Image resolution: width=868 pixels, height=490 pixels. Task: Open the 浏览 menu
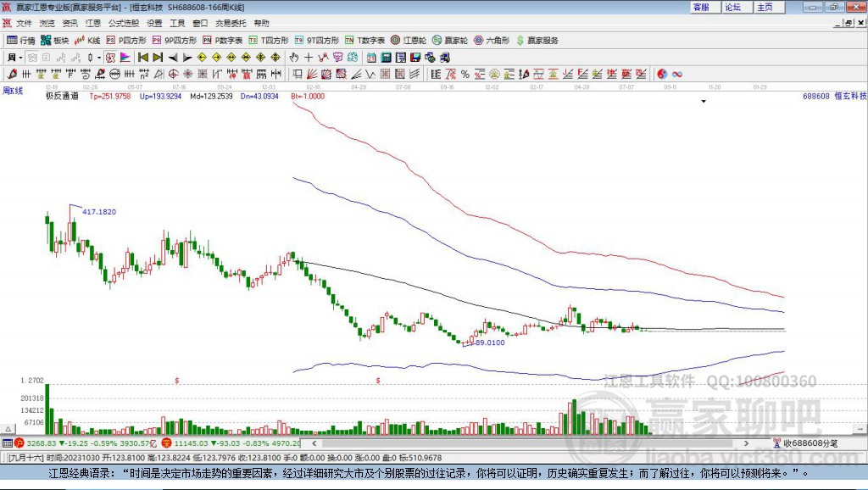tap(47, 23)
